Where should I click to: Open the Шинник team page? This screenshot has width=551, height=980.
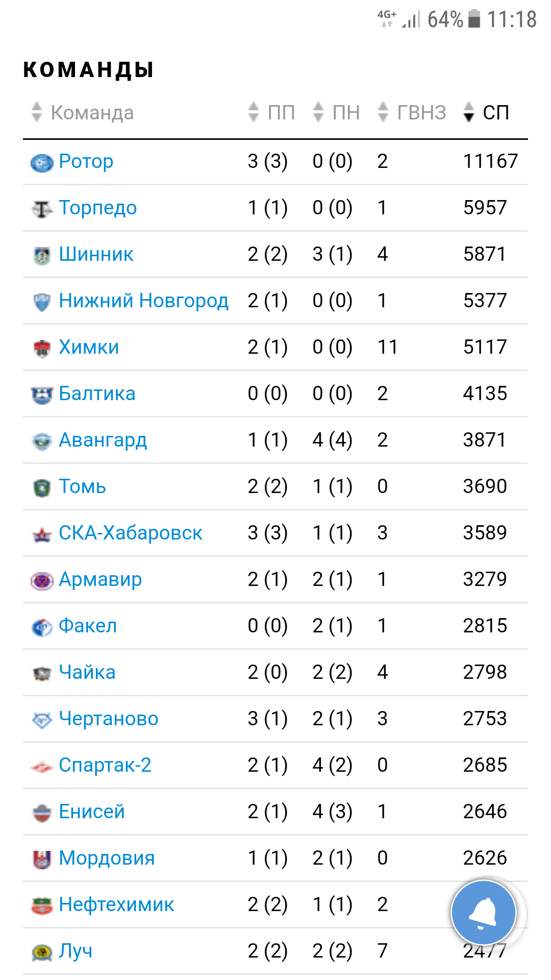(x=96, y=254)
